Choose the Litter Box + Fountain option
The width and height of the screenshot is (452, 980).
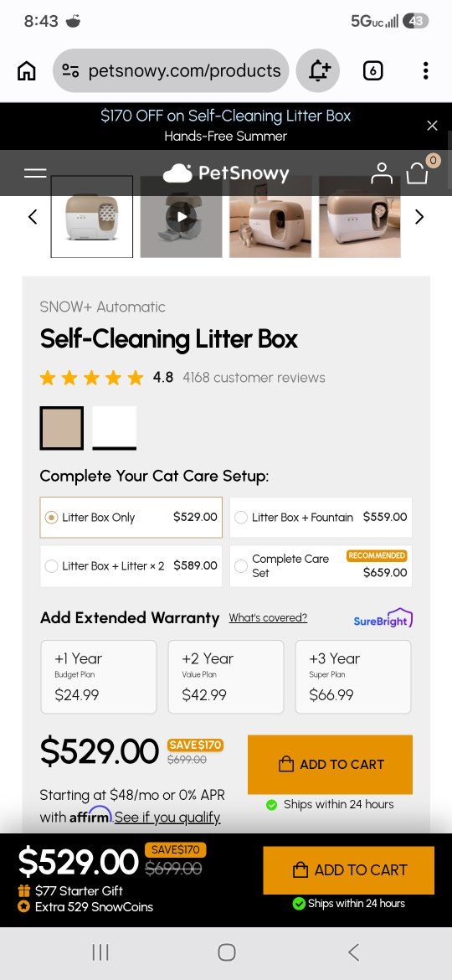point(321,518)
